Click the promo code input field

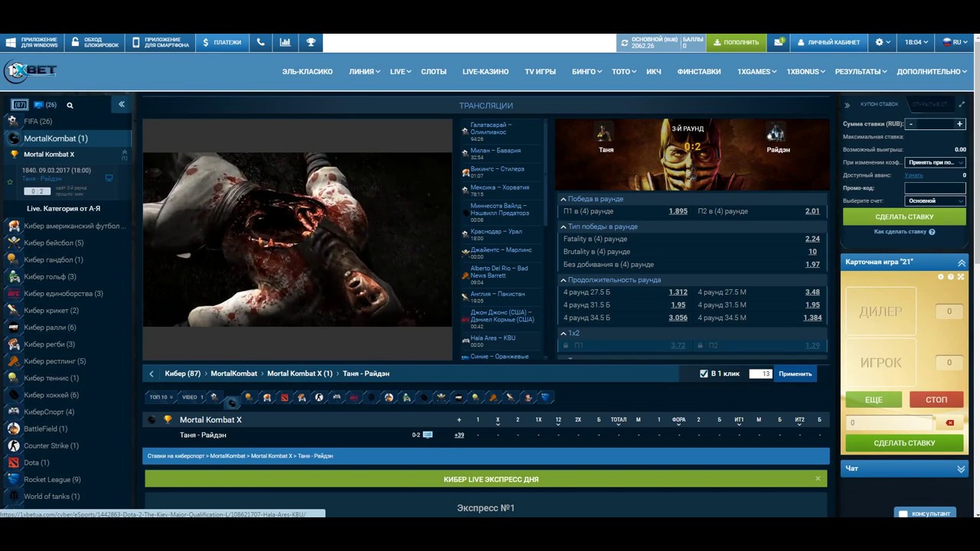(935, 187)
